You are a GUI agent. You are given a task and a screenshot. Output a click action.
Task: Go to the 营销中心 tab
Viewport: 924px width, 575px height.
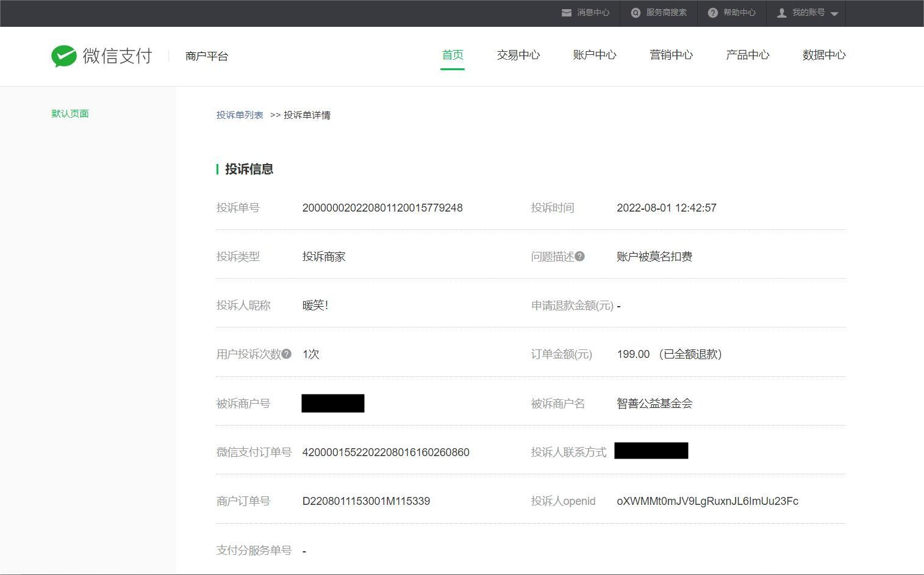672,55
